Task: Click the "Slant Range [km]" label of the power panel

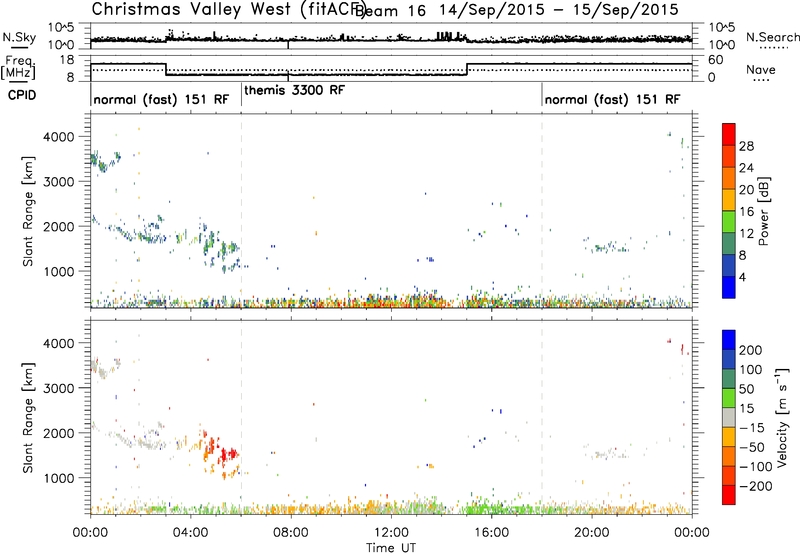Action: click(28, 211)
